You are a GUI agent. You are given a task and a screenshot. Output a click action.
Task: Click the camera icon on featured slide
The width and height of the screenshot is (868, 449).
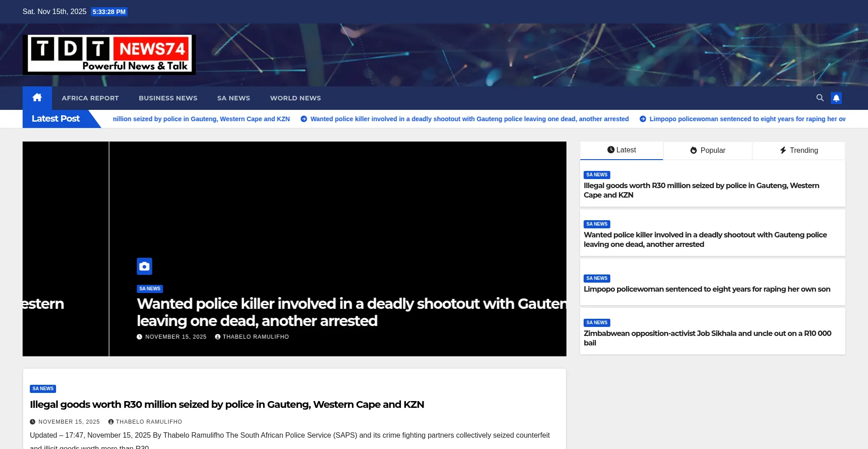tap(144, 266)
